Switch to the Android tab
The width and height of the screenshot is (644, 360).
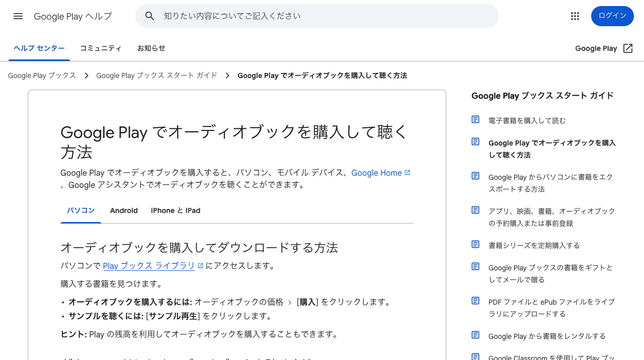[124, 210]
